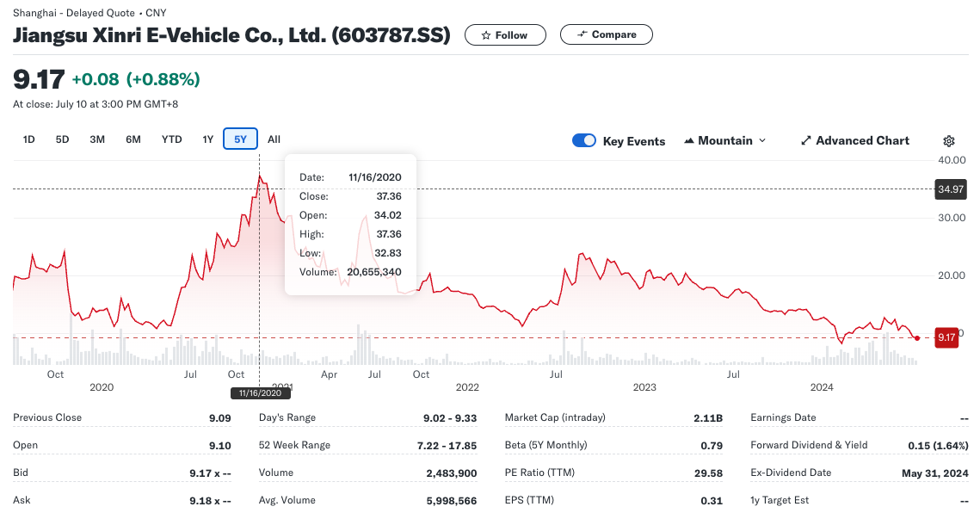Click the Follow button

point(505,35)
